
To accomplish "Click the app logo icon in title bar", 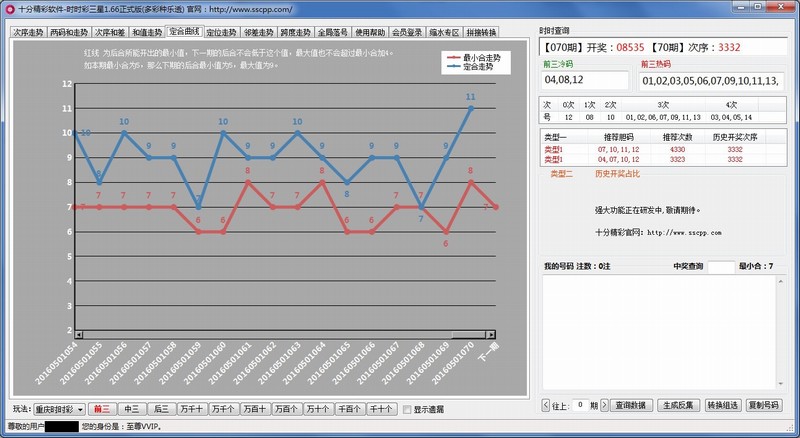I will (x=9, y=9).
